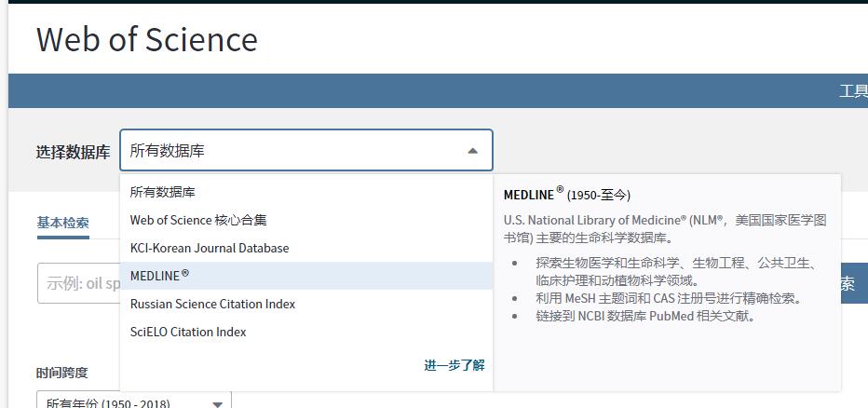
Task: Pick MEDLINE database option
Action: pos(306,275)
